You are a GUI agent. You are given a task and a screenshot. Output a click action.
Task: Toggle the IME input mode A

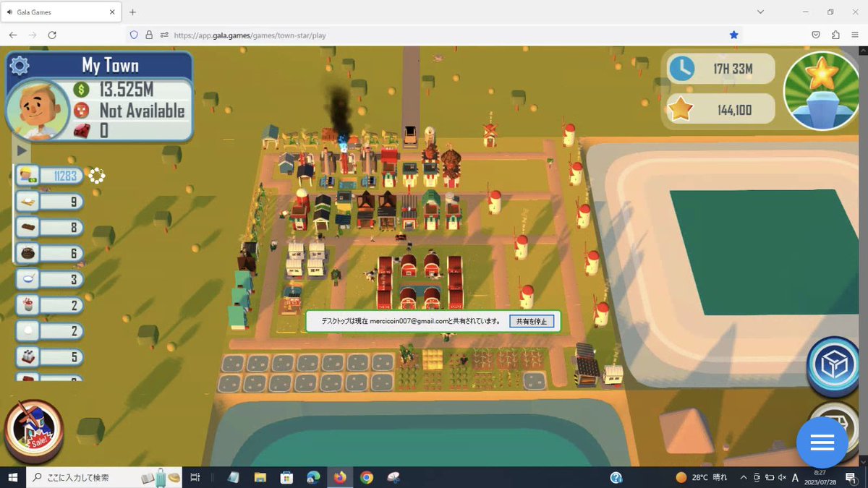point(795,477)
